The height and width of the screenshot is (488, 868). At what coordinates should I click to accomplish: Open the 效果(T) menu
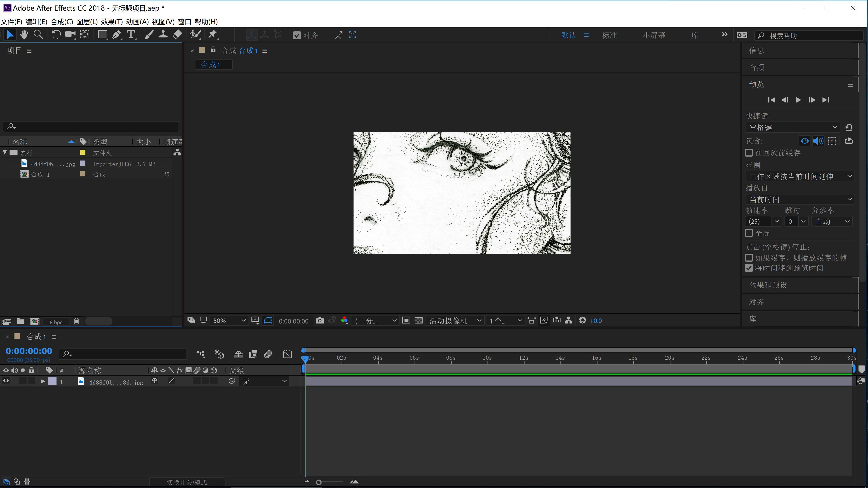coord(111,22)
